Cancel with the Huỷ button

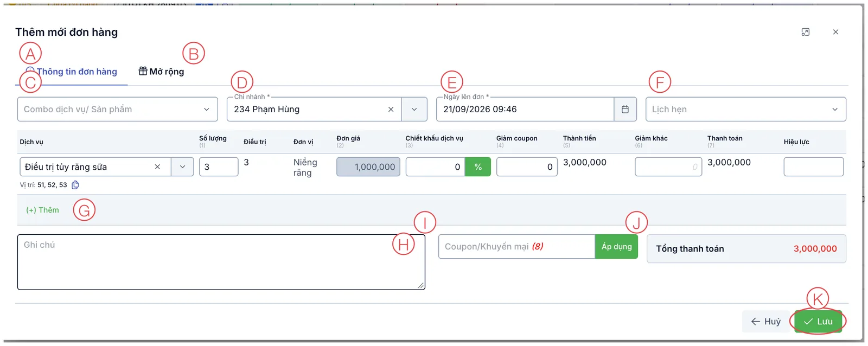coord(766,322)
